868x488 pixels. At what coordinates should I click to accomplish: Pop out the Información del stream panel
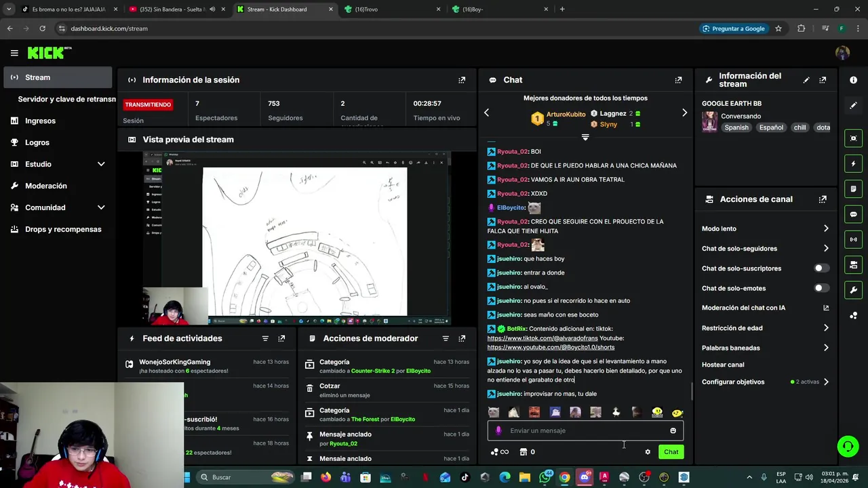pyautogui.click(x=823, y=80)
